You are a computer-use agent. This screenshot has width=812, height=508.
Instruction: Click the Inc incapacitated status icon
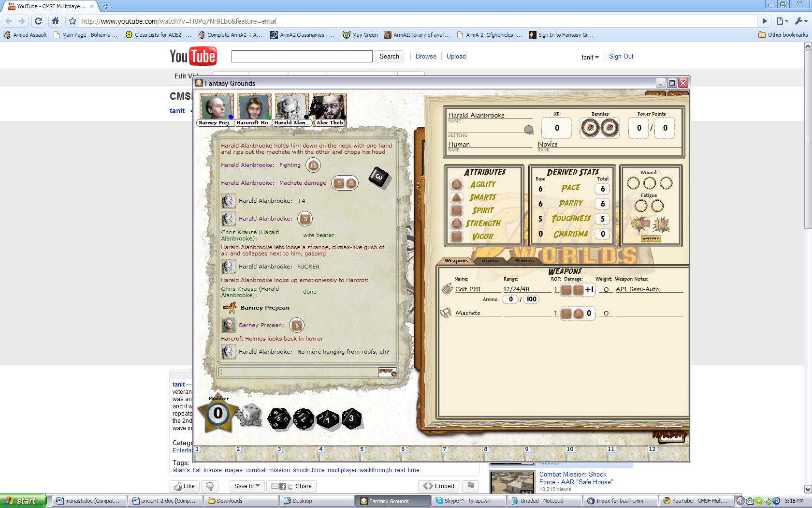pyautogui.click(x=661, y=225)
